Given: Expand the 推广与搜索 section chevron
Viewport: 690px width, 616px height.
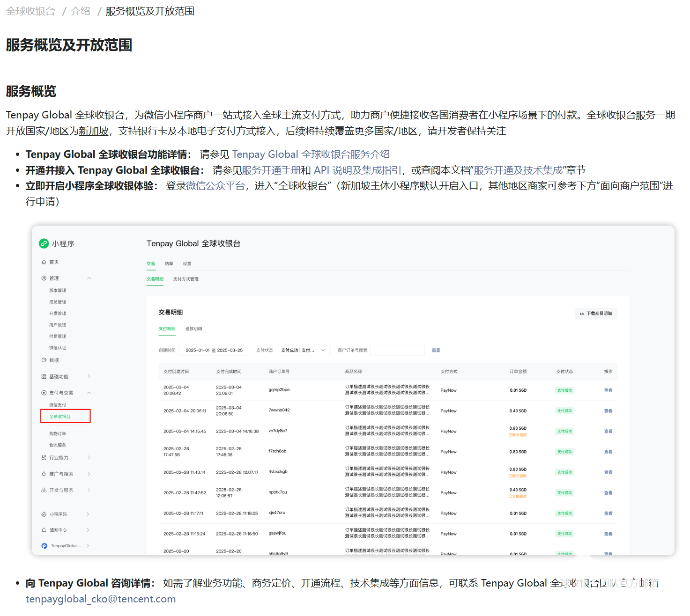Looking at the screenshot, I should tap(89, 474).
